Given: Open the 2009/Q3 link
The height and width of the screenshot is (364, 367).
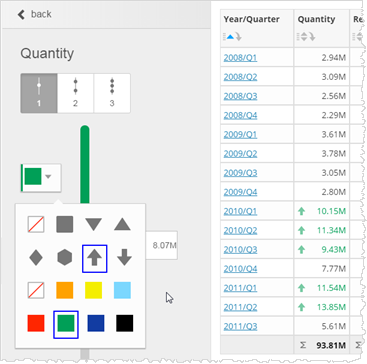Looking at the screenshot, I should pyautogui.click(x=240, y=173).
